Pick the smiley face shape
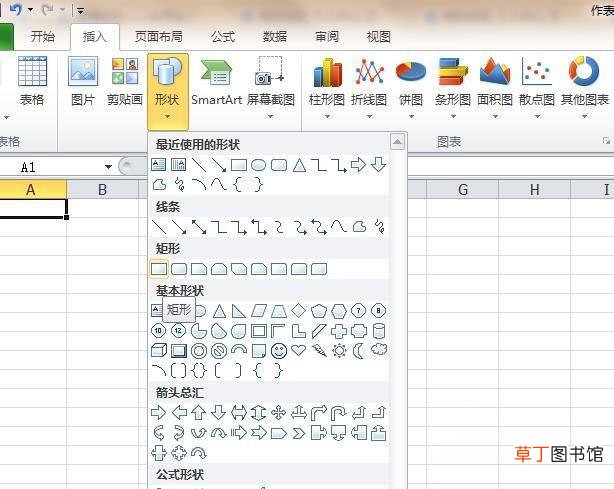The image size is (614, 489). [279, 351]
